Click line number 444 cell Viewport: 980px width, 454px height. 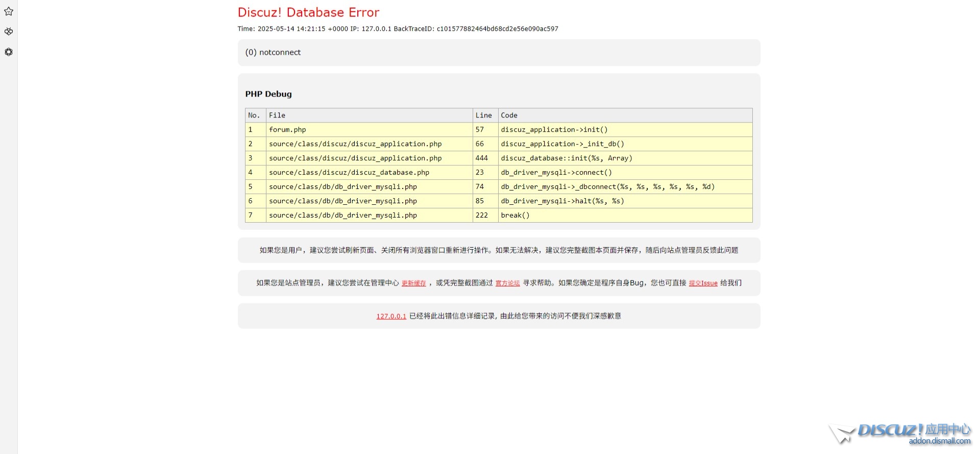(x=481, y=158)
